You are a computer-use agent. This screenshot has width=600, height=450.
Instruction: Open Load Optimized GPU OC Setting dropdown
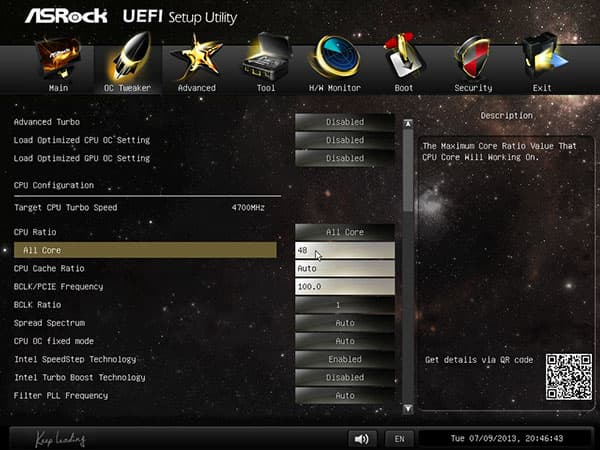click(345, 158)
